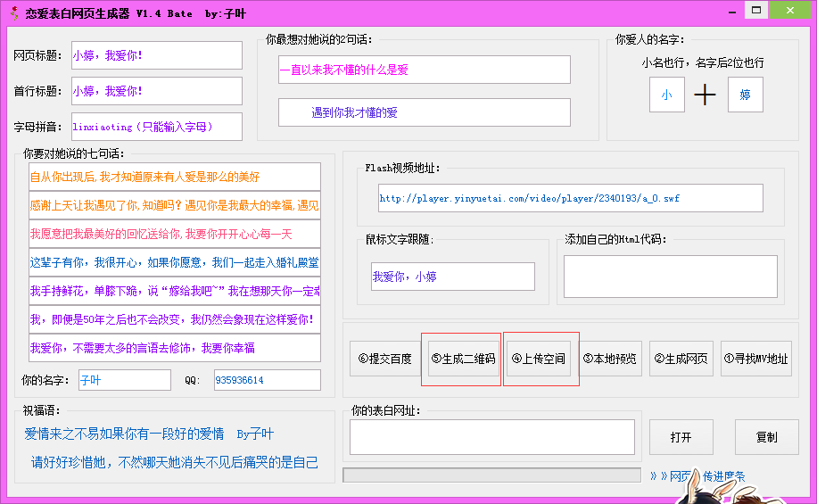817x504 pixels.
Task: Click the 生成二维码 button
Action: 463,359
